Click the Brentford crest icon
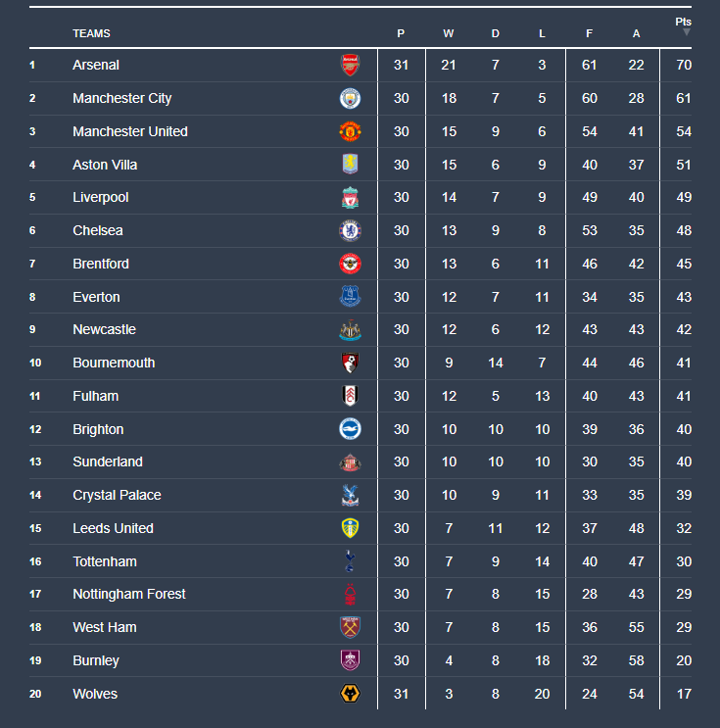The width and height of the screenshot is (720, 728). click(x=350, y=264)
